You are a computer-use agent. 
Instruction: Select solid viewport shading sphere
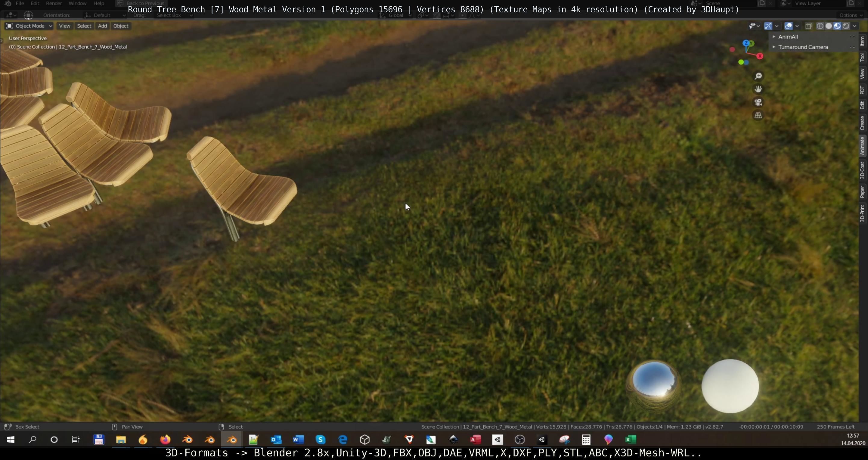coord(829,26)
